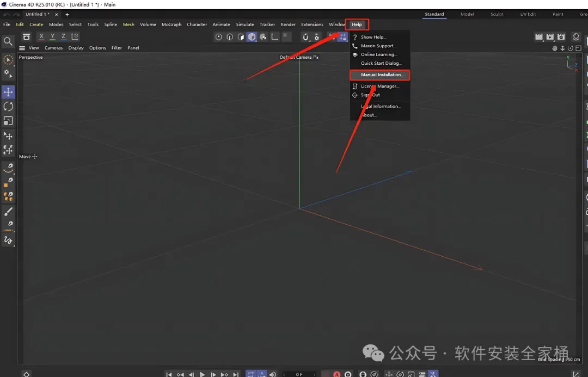The height and width of the screenshot is (377, 588).
Task: Select the Rotate tool icon
Action: [x=8, y=107]
